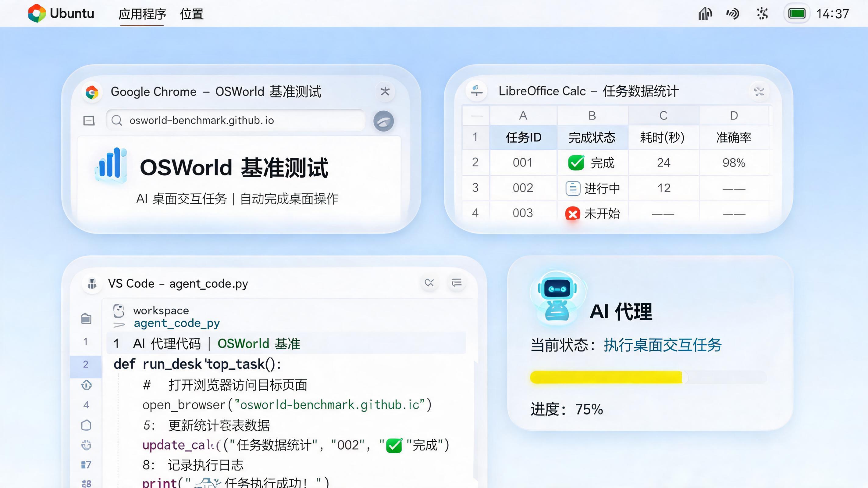Screen dimensions: 868x488
Task: Click the round gear-like icon in VS Code sidebar
Action: (86, 445)
